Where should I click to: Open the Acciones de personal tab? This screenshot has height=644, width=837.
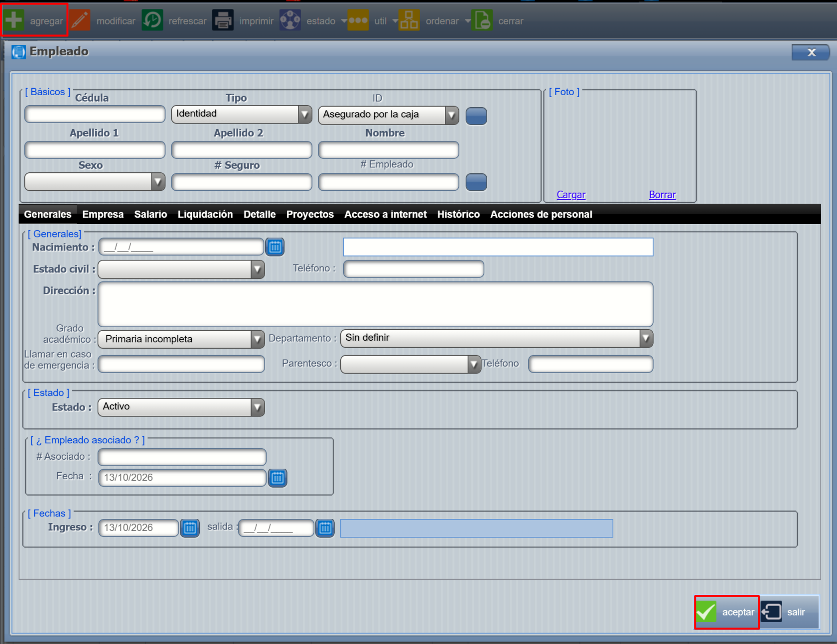541,214
